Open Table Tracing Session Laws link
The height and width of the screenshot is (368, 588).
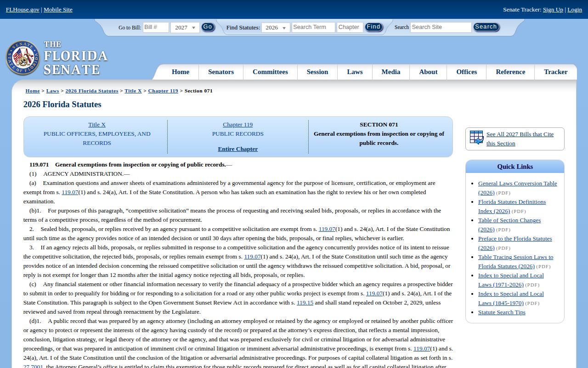tap(515, 261)
